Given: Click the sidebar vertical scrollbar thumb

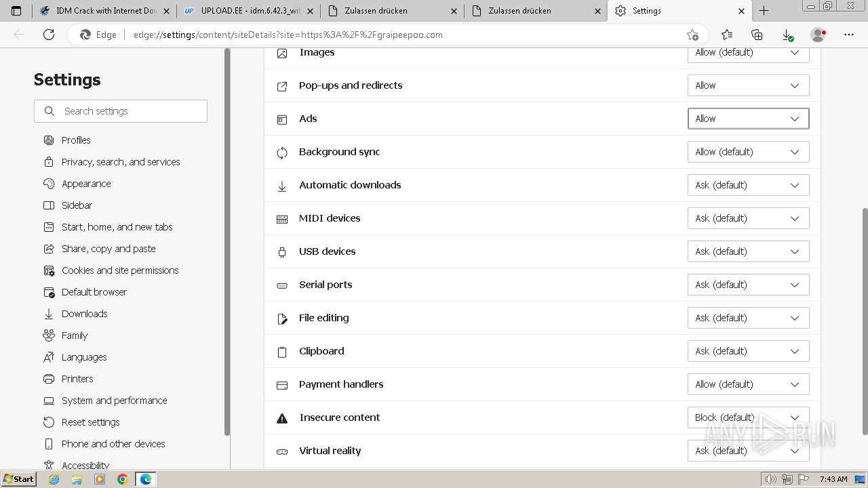Looking at the screenshot, I should [x=226, y=242].
